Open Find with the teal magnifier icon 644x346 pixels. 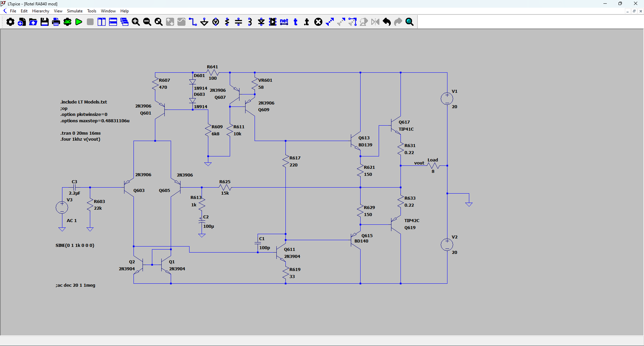[410, 22]
